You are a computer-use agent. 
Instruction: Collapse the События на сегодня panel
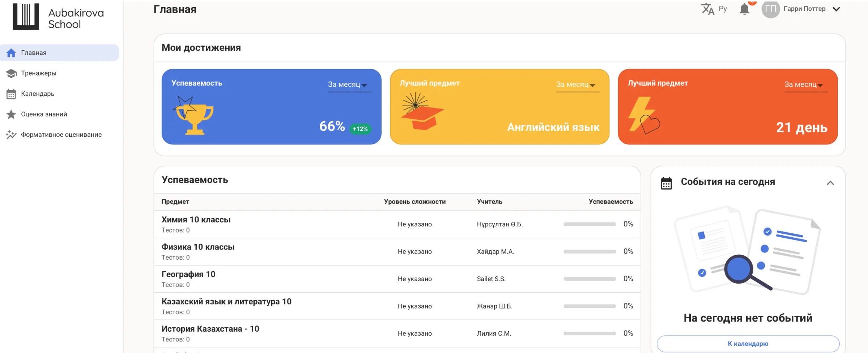click(x=830, y=183)
